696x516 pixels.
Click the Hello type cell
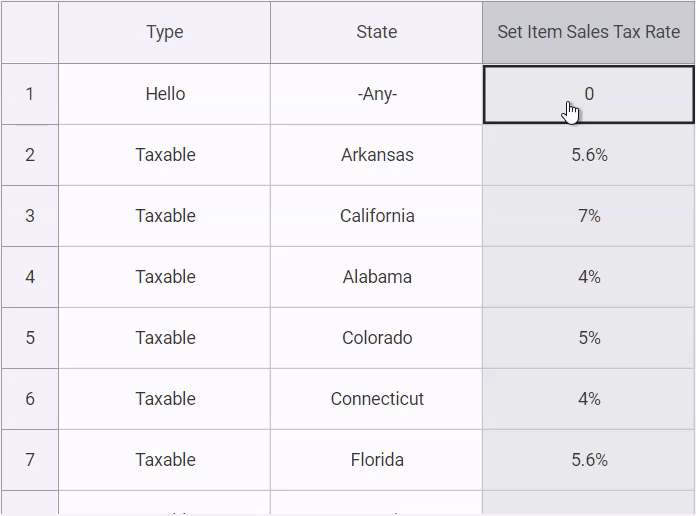coord(165,94)
